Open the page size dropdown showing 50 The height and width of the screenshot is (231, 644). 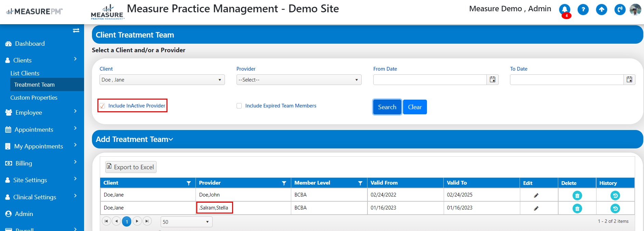tap(186, 222)
